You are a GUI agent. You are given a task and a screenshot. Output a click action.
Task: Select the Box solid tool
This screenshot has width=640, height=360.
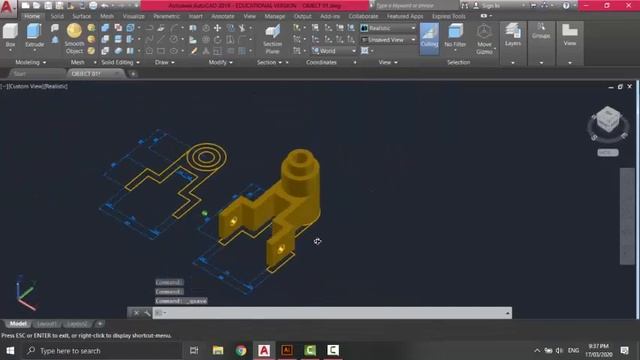pyautogui.click(x=10, y=36)
